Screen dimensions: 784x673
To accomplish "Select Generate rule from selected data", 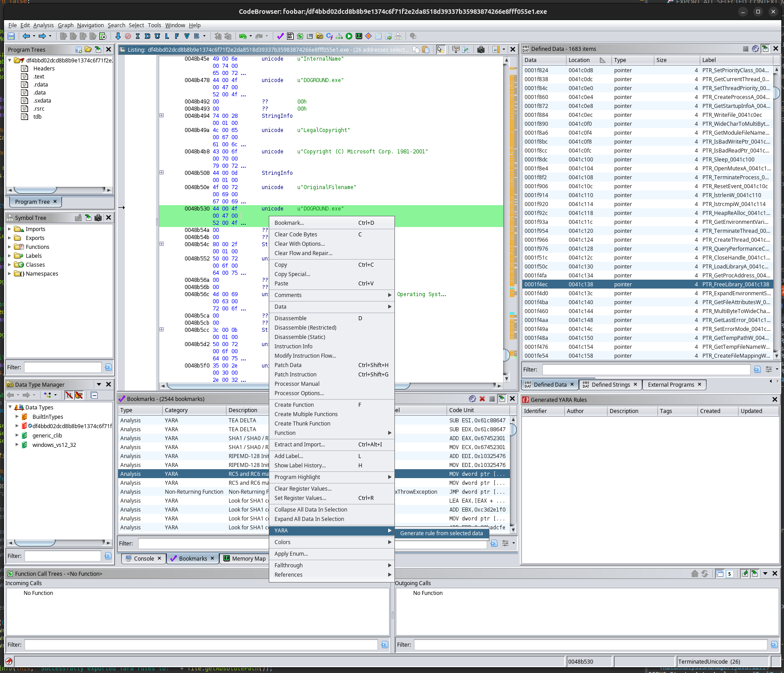I will click(441, 533).
